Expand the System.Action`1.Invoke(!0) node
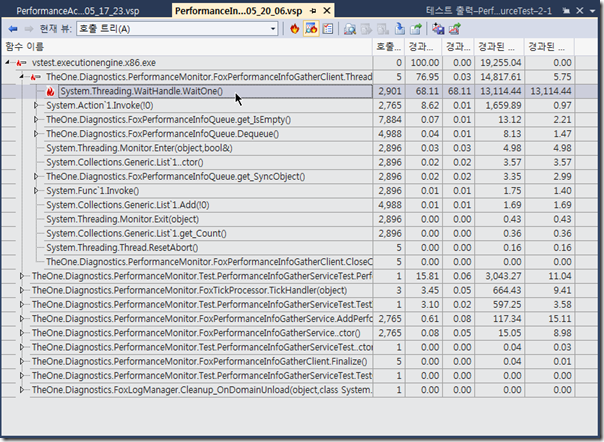 pyautogui.click(x=36, y=105)
